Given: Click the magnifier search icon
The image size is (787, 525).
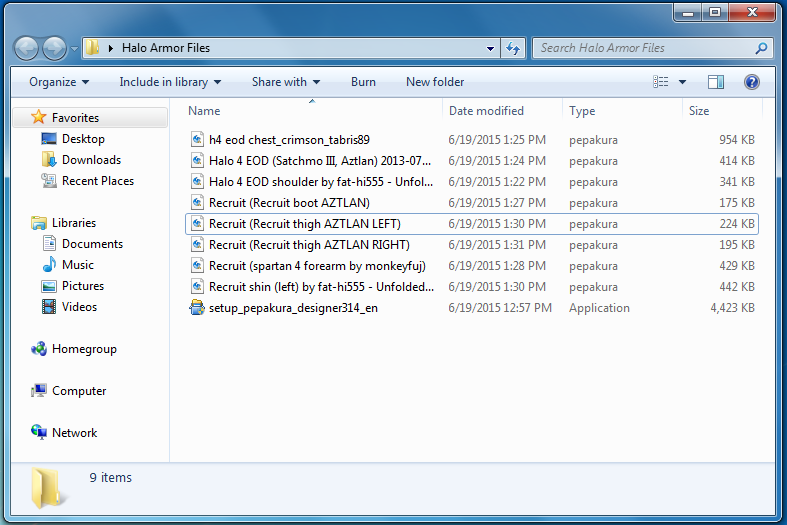Looking at the screenshot, I should [761, 48].
